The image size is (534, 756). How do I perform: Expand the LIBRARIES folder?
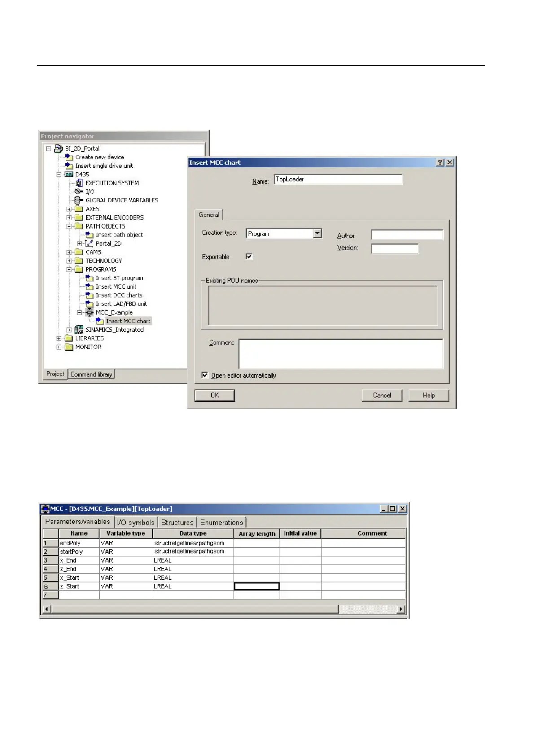(x=59, y=338)
